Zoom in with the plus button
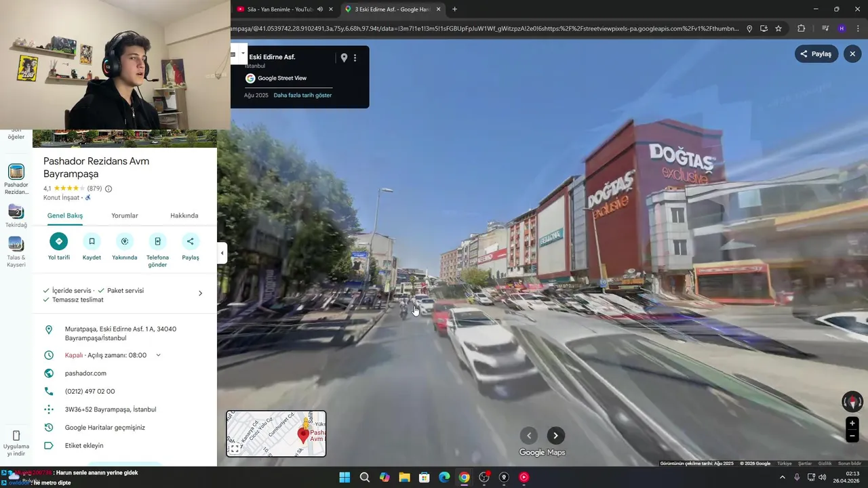The width and height of the screenshot is (868, 488). click(852, 424)
